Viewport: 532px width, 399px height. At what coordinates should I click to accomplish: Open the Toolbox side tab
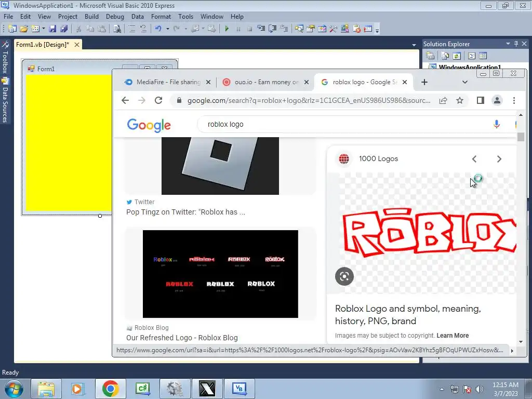(x=5, y=58)
